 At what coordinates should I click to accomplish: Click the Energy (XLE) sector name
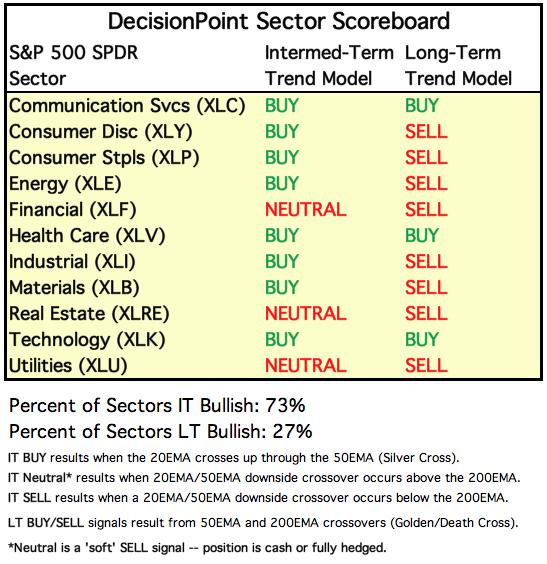click(65, 184)
